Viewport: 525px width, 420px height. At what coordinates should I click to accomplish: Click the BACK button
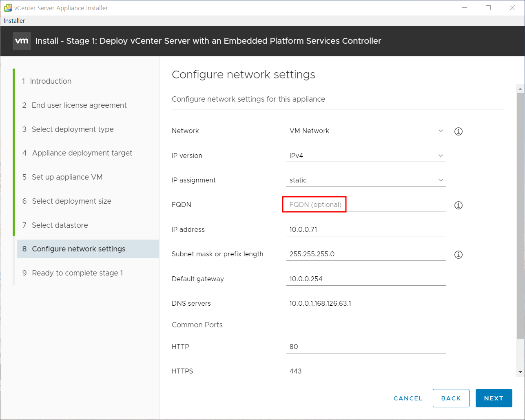pyautogui.click(x=451, y=398)
